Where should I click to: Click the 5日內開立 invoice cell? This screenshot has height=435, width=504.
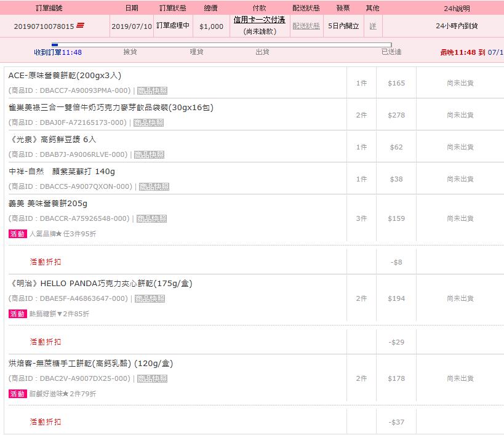pos(343,26)
